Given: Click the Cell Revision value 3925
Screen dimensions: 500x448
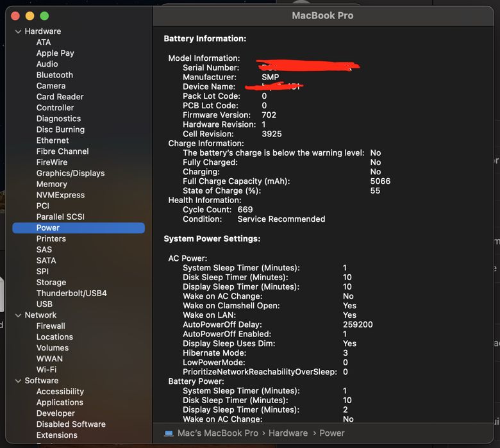Looking at the screenshot, I should tap(272, 134).
